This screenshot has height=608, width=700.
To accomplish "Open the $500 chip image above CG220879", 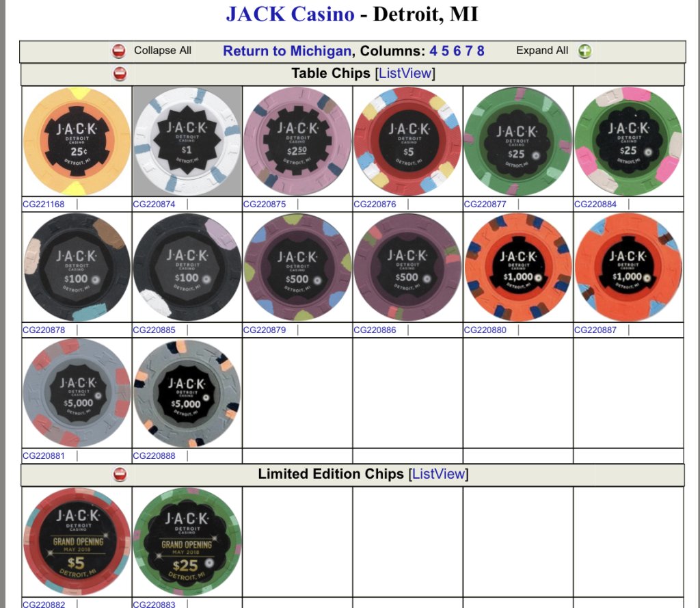I will click(297, 267).
